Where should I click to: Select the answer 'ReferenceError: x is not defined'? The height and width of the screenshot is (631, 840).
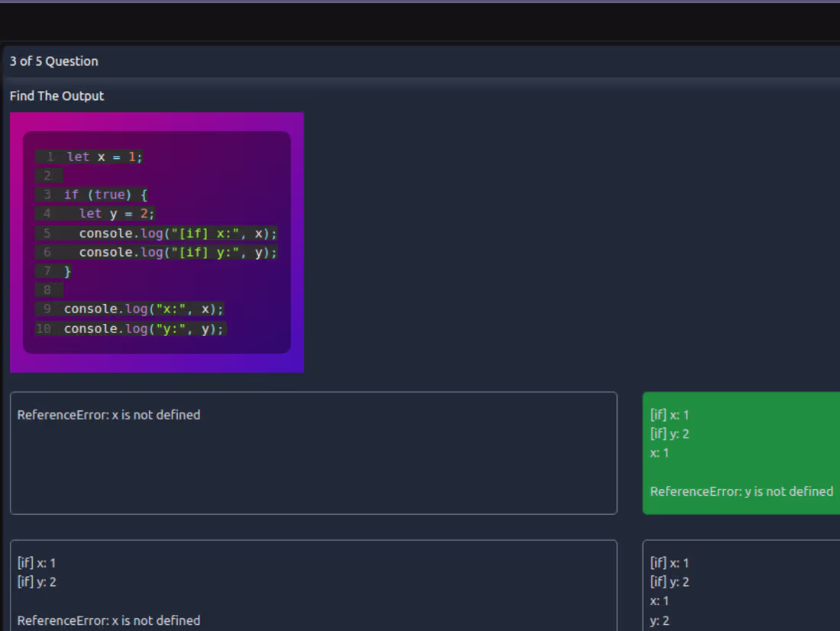pos(313,452)
